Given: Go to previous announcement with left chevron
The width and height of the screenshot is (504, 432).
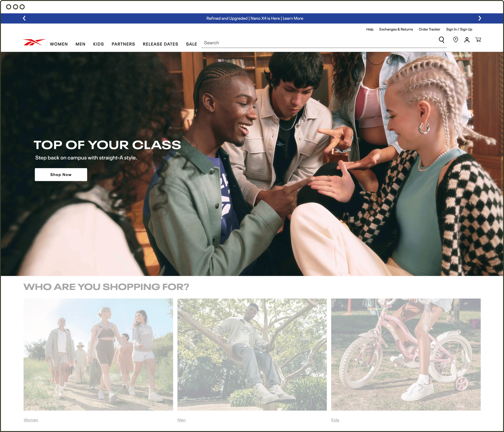Looking at the screenshot, I should (24, 18).
